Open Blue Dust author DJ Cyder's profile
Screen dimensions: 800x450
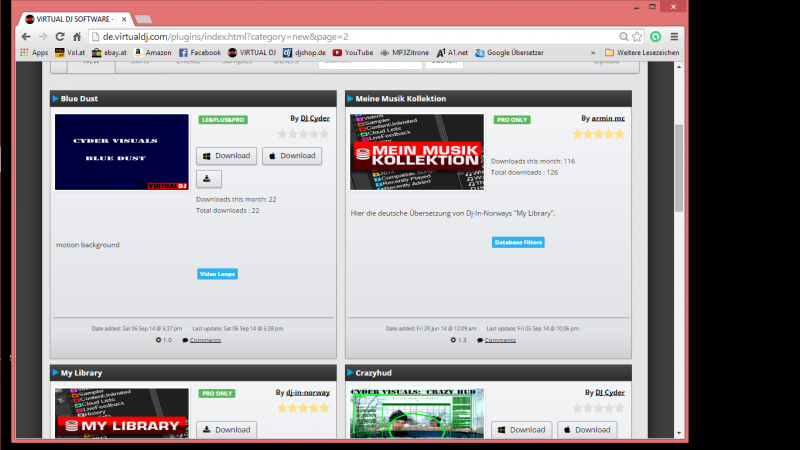[315, 118]
